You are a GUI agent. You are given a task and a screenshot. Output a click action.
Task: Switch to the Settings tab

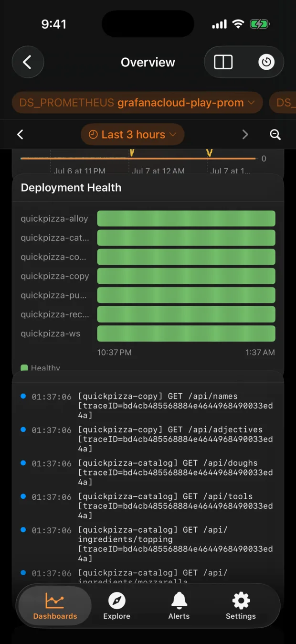[x=241, y=606]
